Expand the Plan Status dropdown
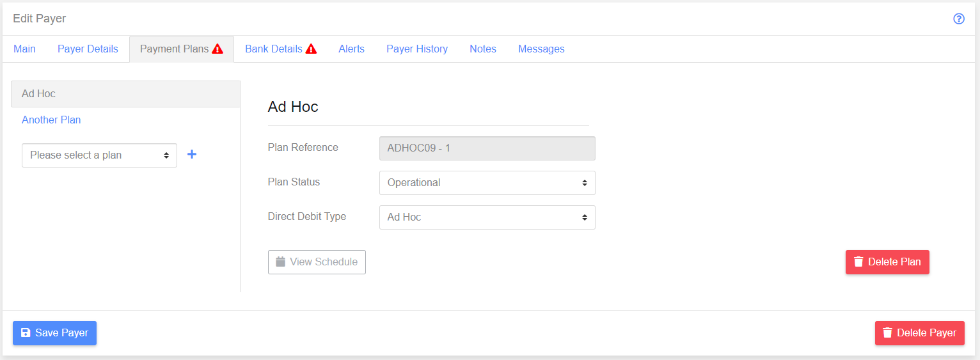This screenshot has width=980, height=360. click(x=487, y=182)
